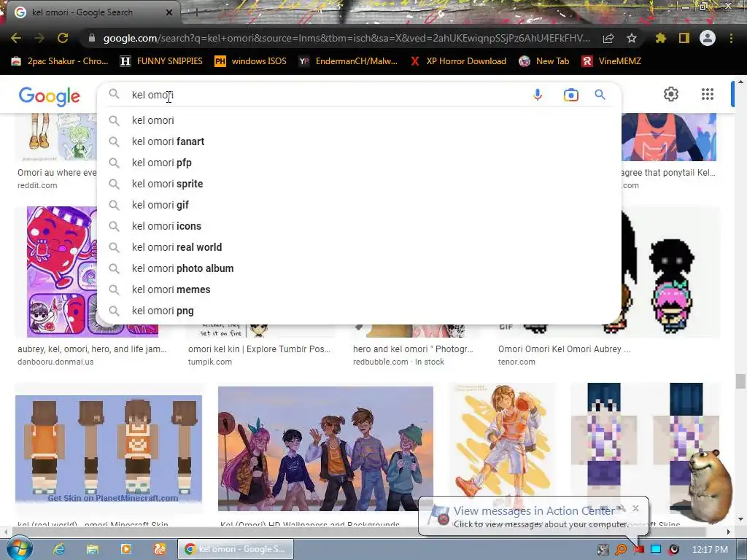The height and width of the screenshot is (560, 747).
Task: Open the Chrome extensions puzzle icon
Action: [x=661, y=38]
